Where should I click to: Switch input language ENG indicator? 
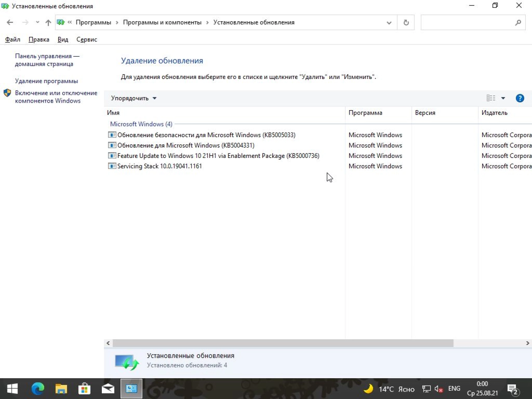tap(454, 389)
